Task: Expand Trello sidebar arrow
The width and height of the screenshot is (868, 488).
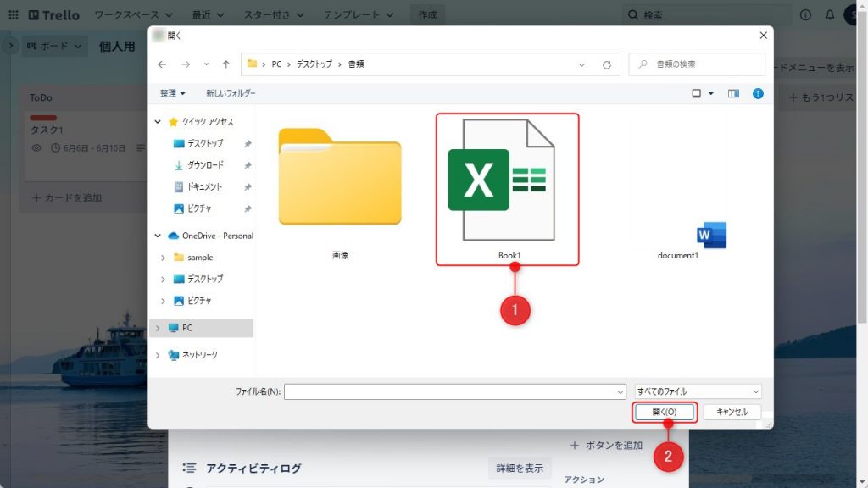Action: point(10,46)
